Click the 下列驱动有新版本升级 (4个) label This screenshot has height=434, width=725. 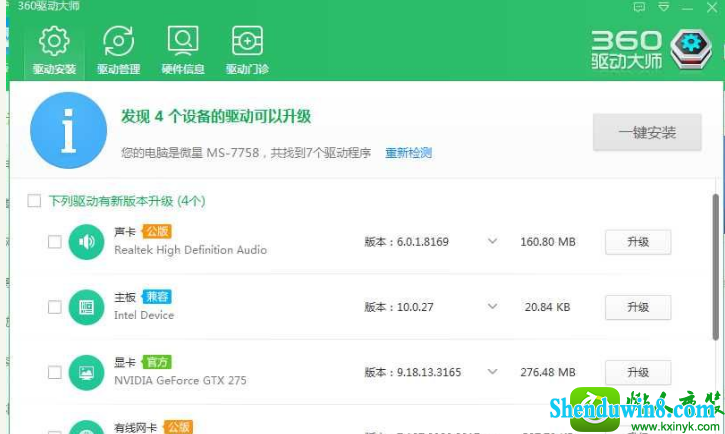coord(127,201)
